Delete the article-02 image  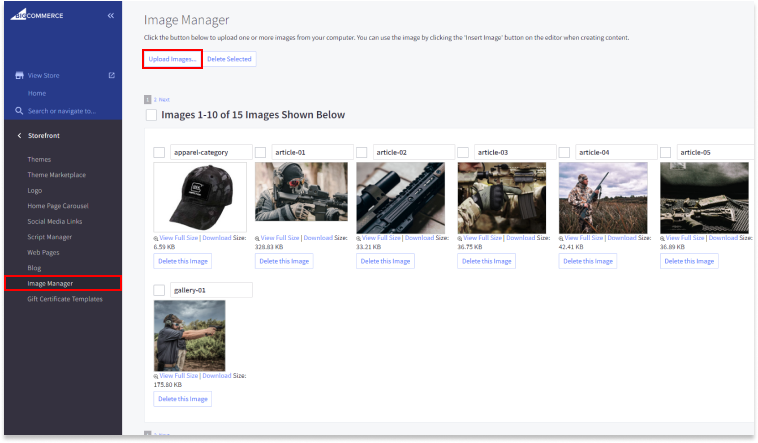385,261
